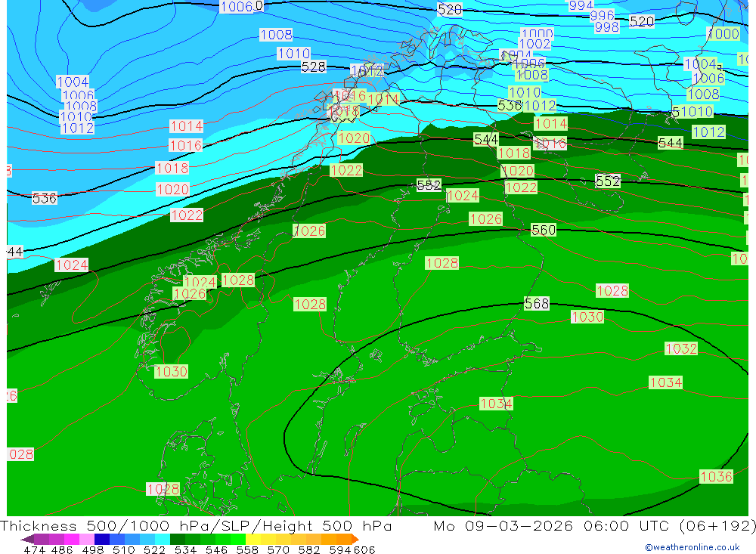Click the 1036 isobar label
Image resolution: width=756 pixels, height=554 pixels.
click(x=717, y=477)
